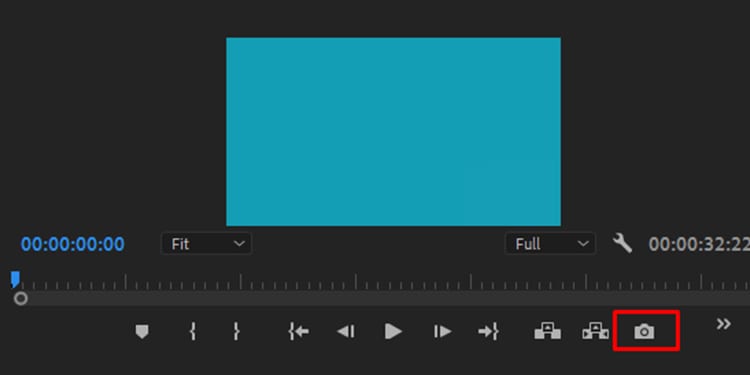Image resolution: width=750 pixels, height=375 pixels.
Task: Open the Full playback resolution dropdown
Action: coord(550,244)
